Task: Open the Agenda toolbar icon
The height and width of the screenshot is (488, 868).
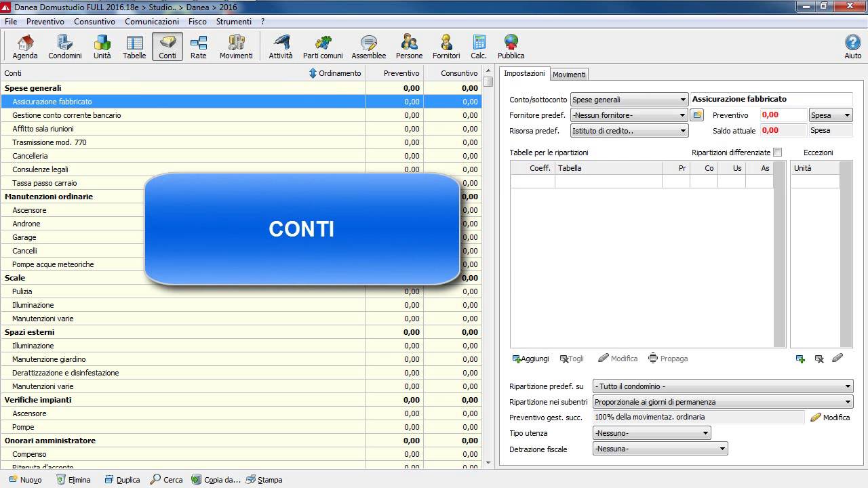Action: pos(25,47)
